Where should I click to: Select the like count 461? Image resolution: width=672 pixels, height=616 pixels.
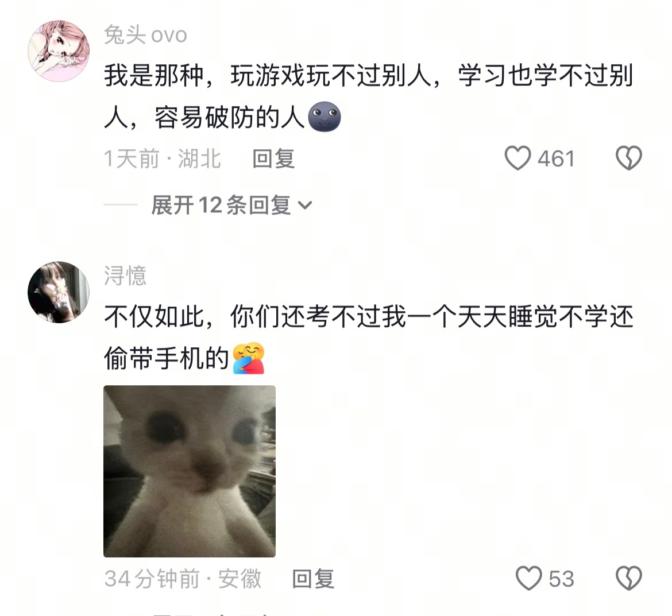coord(556,158)
